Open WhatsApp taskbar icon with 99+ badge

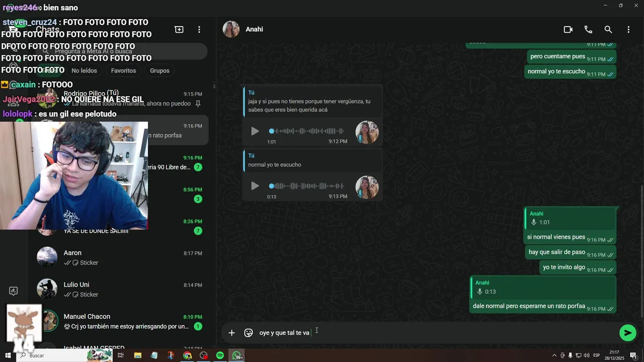click(x=237, y=355)
